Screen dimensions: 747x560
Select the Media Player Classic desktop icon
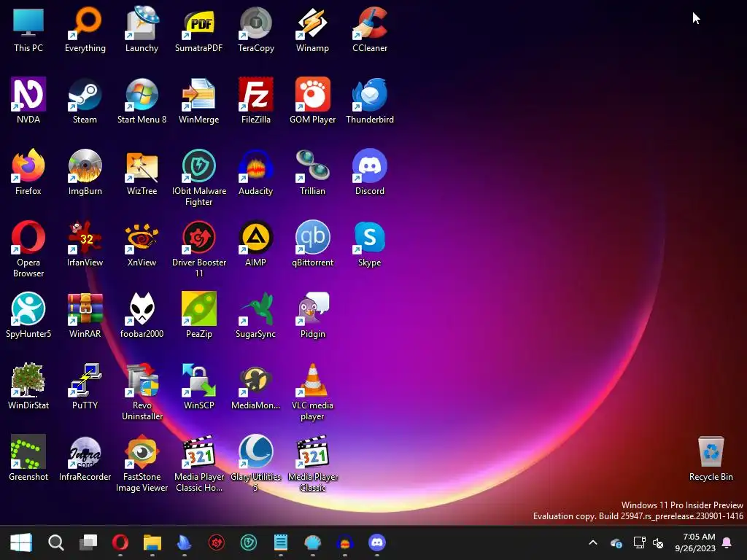[x=312, y=463]
